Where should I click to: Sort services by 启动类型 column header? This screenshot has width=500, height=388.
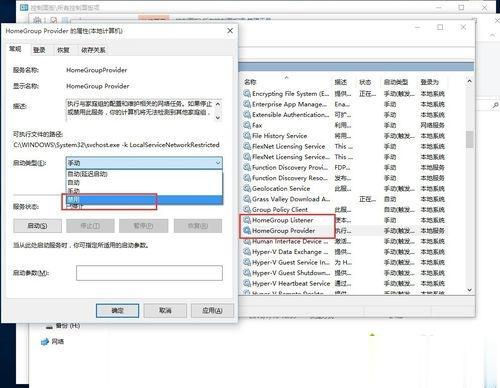click(x=396, y=82)
